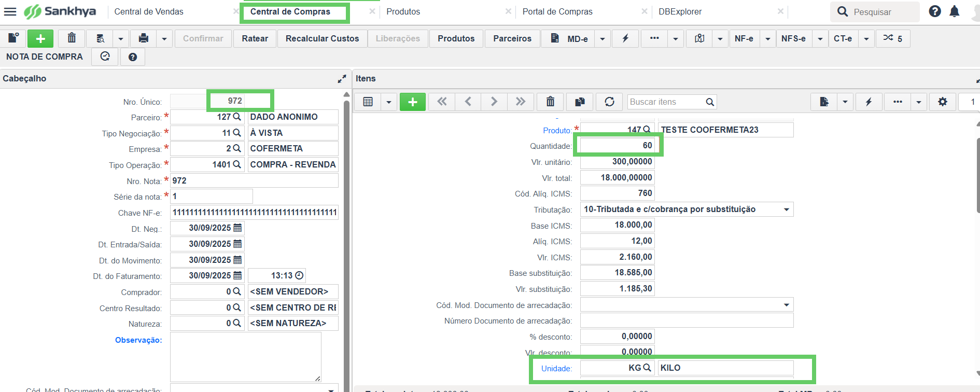The width and height of the screenshot is (980, 392).
Task: Expand dropdown next to Itens grid view
Action: coord(389,102)
